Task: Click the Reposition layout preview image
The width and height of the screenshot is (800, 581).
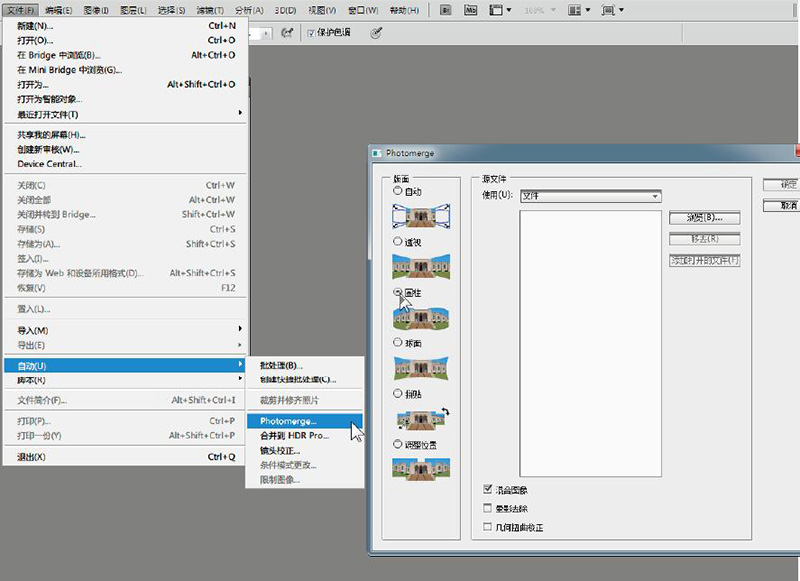Action: tap(420, 467)
